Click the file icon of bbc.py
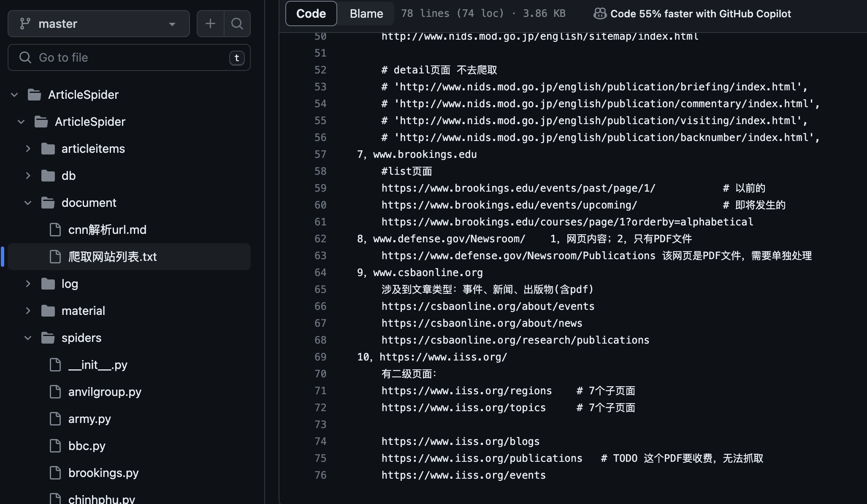 click(x=55, y=446)
